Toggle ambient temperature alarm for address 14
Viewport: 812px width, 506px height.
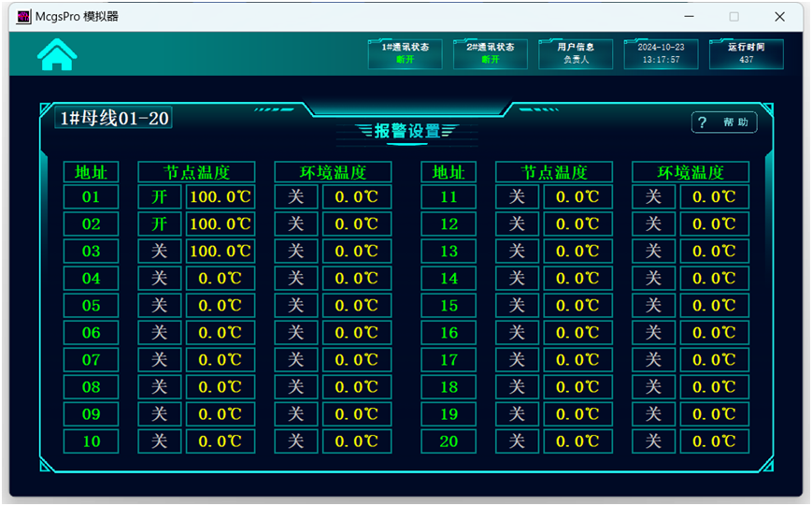click(x=653, y=279)
